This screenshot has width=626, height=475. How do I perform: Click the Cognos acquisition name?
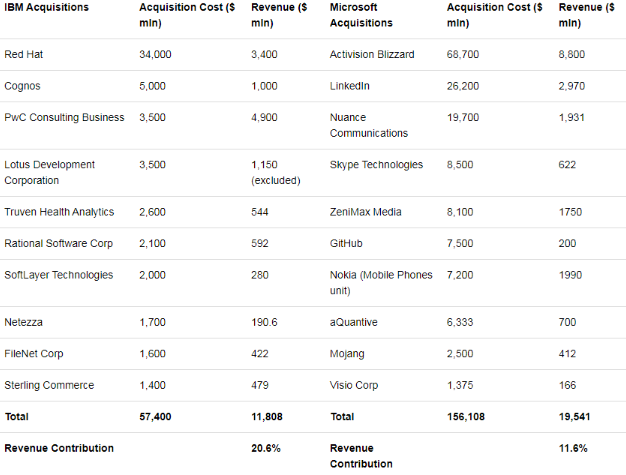(22, 86)
